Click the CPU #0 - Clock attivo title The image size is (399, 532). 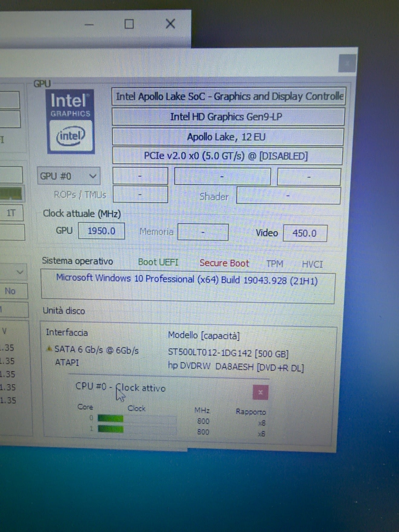click(120, 387)
